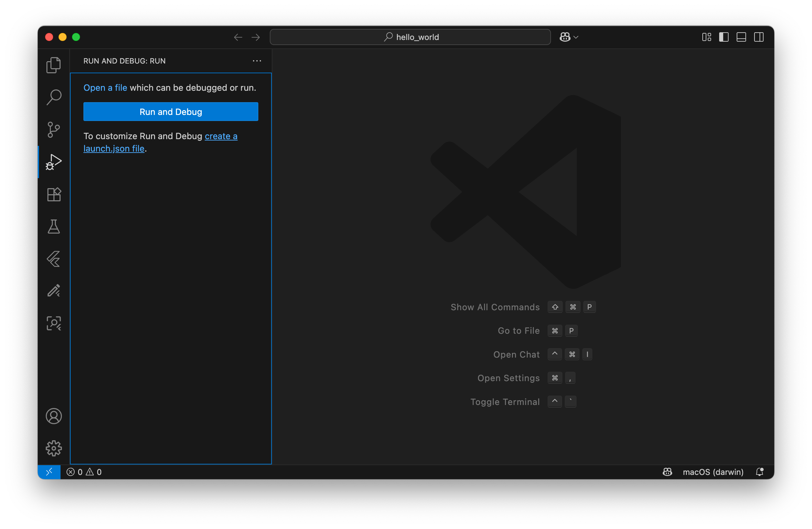
Task: Open the Manage gear menu
Action: point(53,448)
